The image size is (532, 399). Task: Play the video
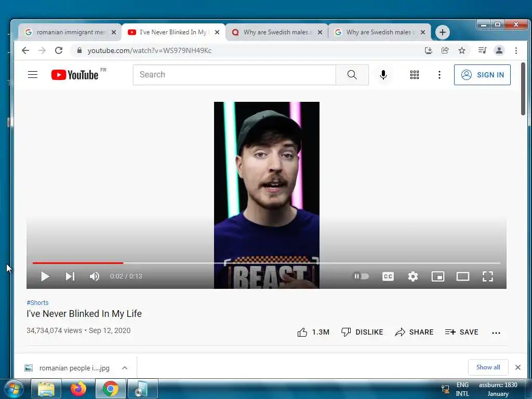(45, 276)
